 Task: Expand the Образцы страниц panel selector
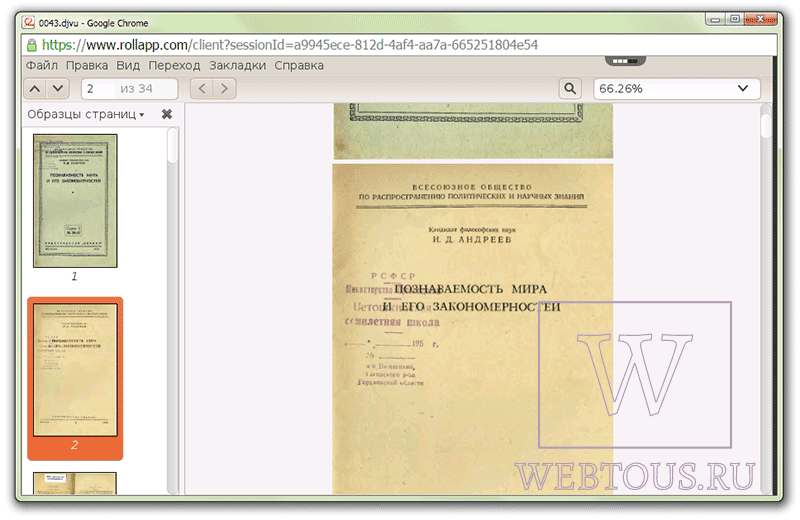[x=86, y=114]
